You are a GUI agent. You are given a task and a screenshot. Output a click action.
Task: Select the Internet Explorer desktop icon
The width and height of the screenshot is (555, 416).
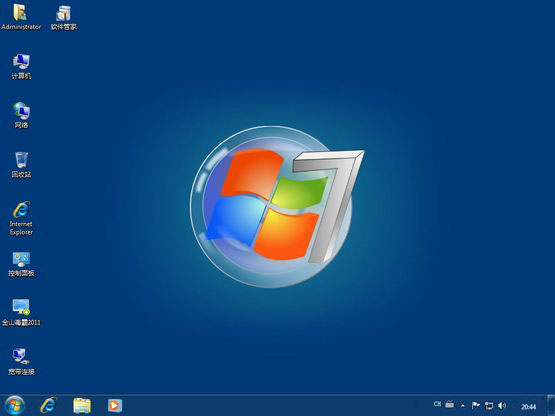(21, 218)
